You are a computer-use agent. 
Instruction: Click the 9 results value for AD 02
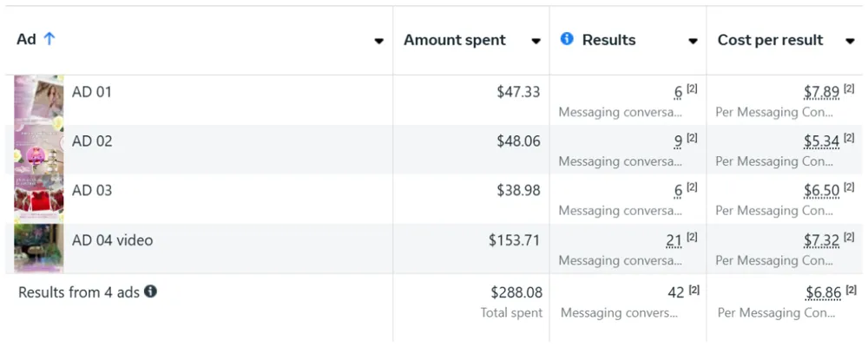[x=678, y=141]
